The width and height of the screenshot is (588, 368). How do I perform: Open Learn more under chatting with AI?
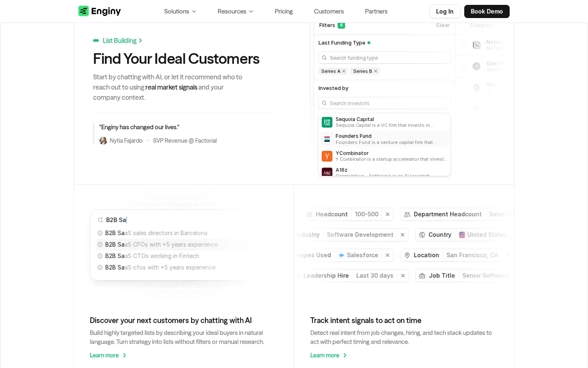pos(108,355)
